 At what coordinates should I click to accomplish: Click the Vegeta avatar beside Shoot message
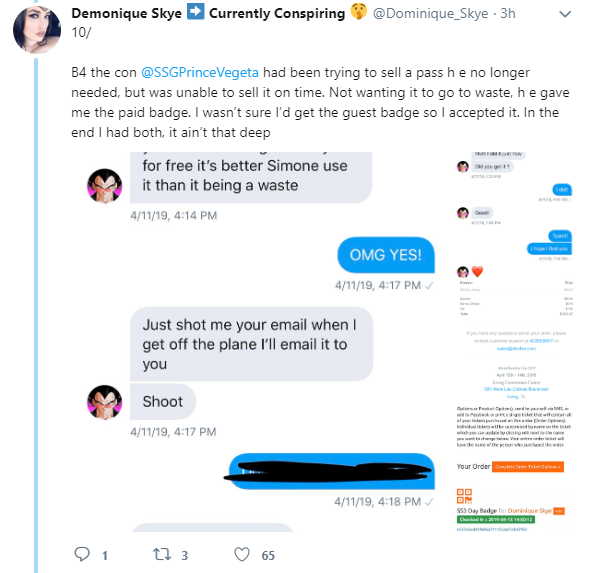click(105, 402)
